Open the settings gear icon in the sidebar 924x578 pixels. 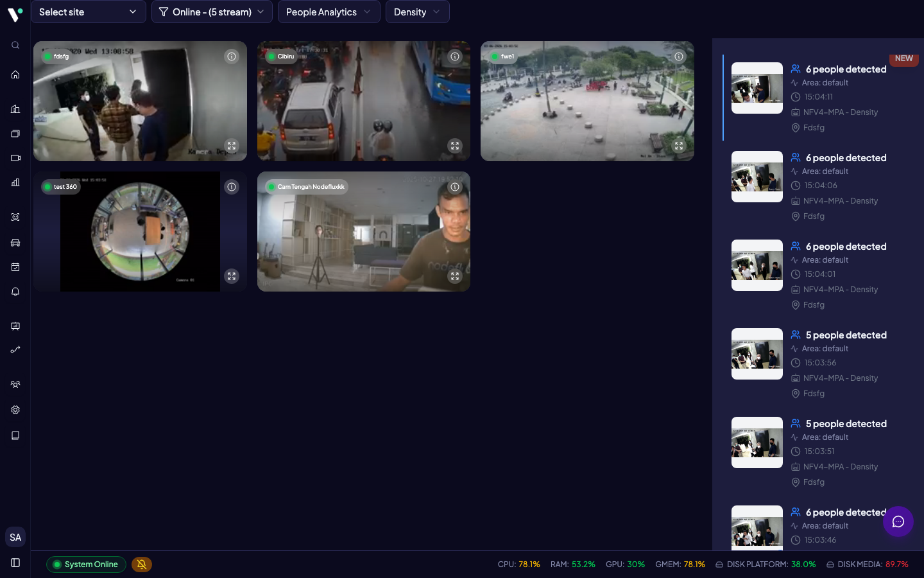pyautogui.click(x=15, y=410)
